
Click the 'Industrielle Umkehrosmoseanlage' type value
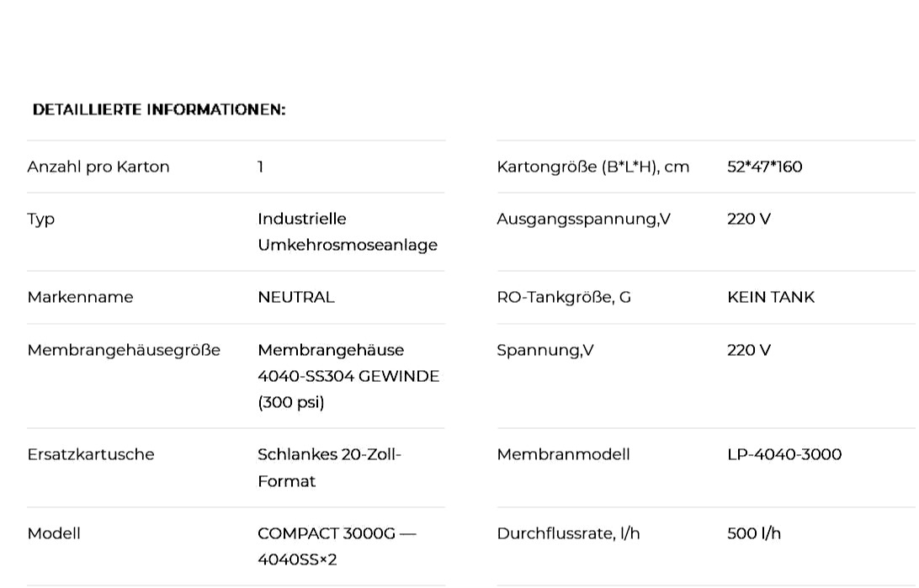(347, 232)
